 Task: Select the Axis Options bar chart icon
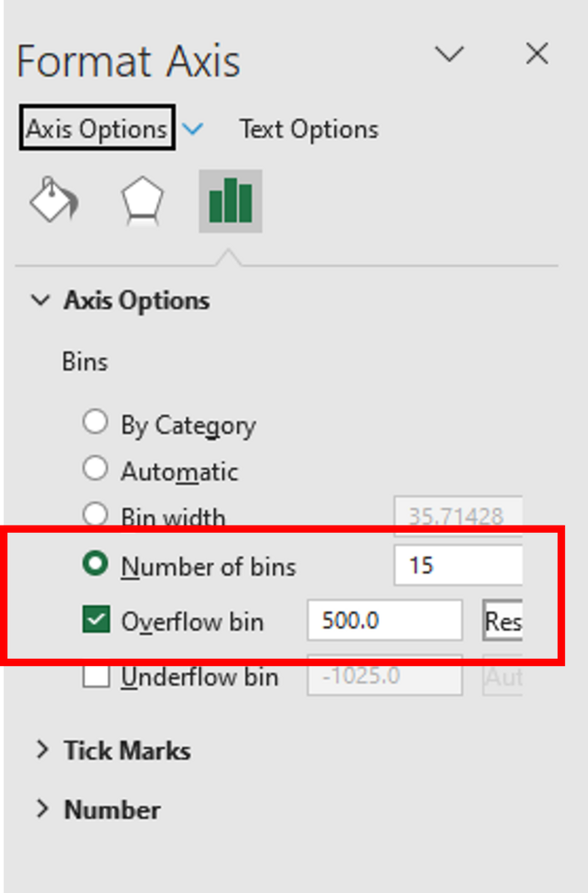point(231,200)
